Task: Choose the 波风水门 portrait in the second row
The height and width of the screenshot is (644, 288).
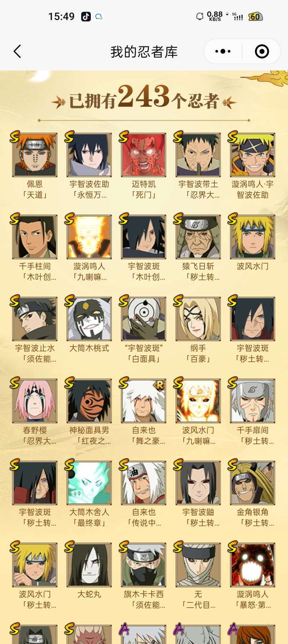Action: point(252,237)
